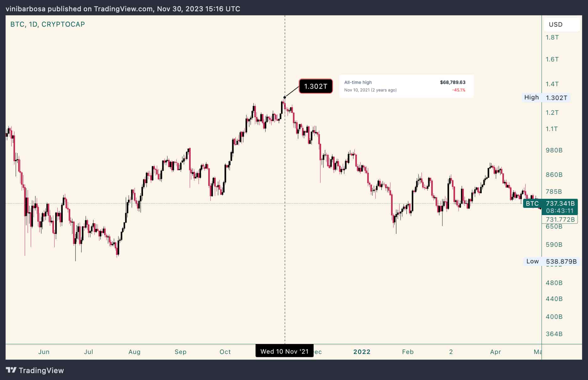Expand the Wed 10 Nov '21 date label

pos(284,351)
